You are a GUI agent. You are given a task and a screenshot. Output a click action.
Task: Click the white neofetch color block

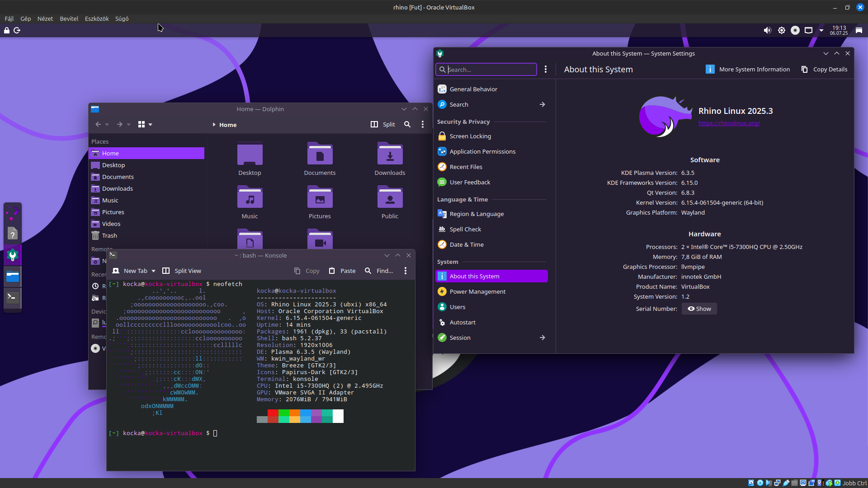coord(338,416)
